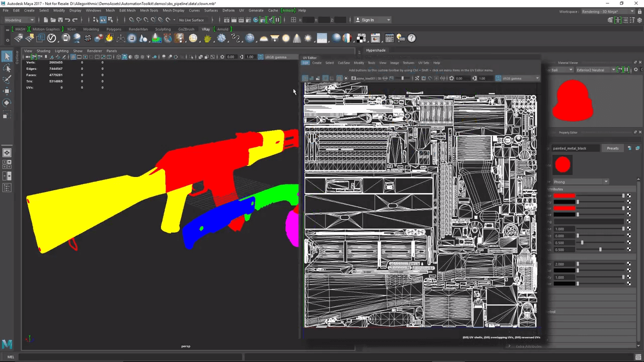Select the arrow Select tool in toolbox
The height and width of the screenshot is (362, 644).
coord(7,56)
